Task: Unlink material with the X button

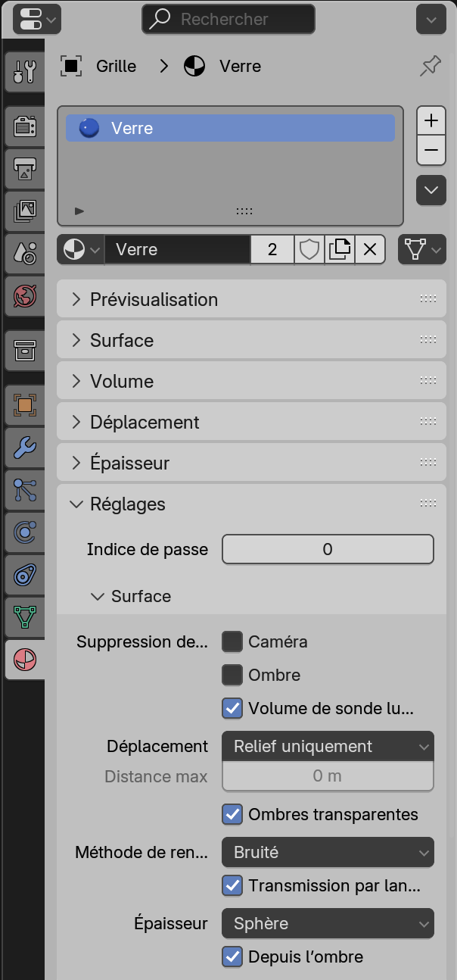Action: click(370, 249)
